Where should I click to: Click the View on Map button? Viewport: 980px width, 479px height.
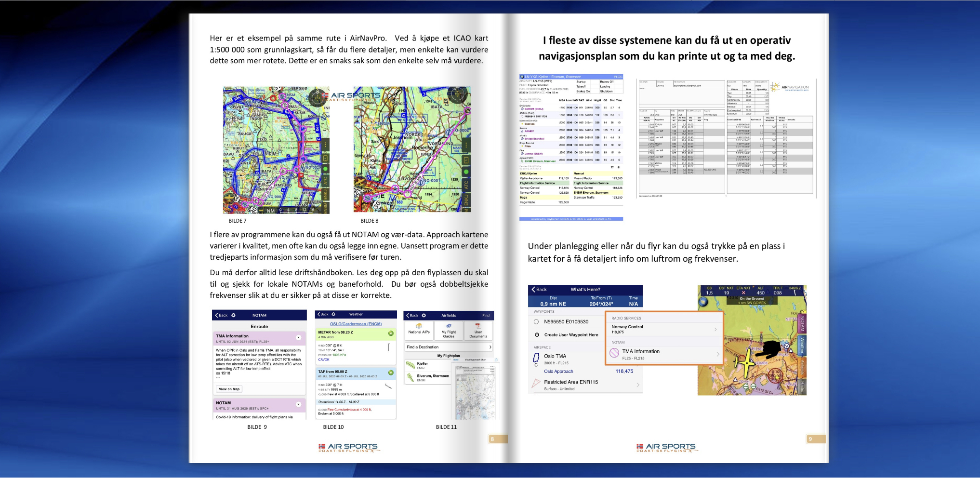[x=229, y=389]
